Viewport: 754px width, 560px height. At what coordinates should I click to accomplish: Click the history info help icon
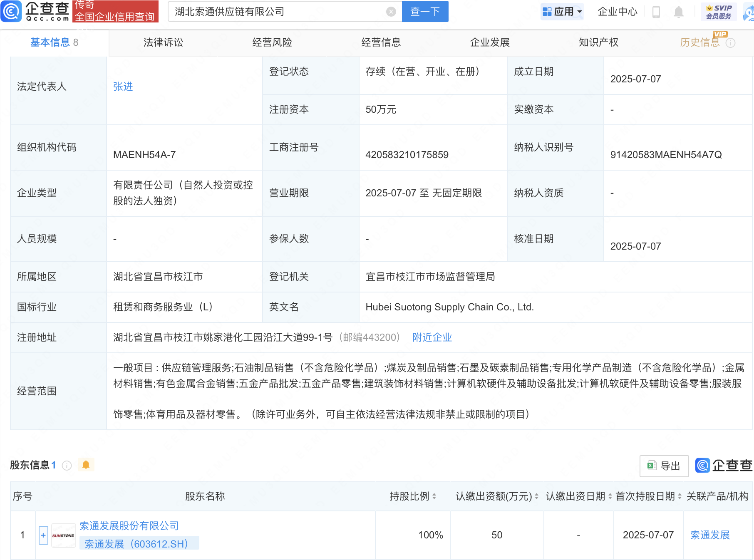click(x=730, y=43)
